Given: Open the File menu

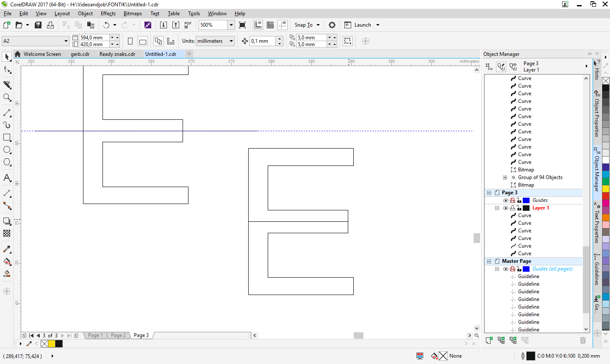Looking at the screenshot, I should (8, 14).
